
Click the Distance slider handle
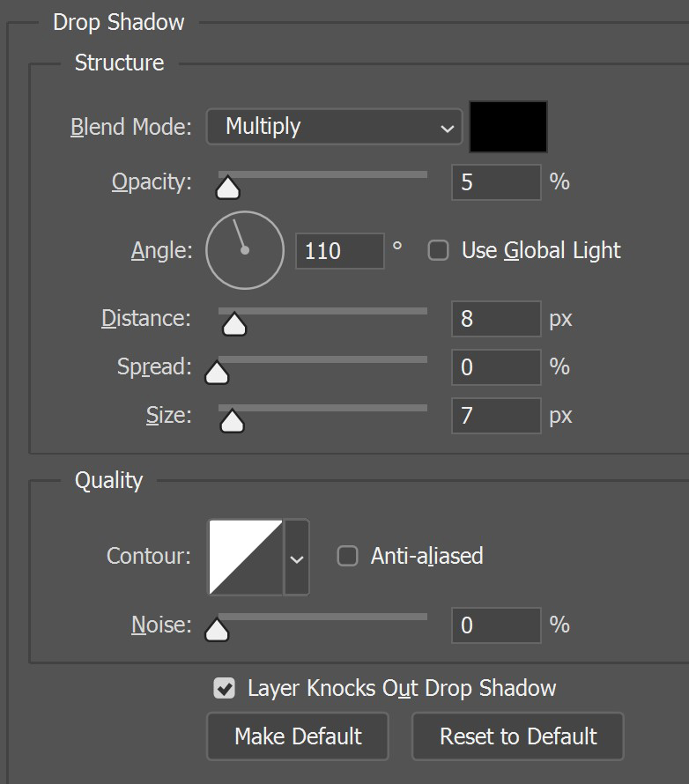(x=234, y=324)
